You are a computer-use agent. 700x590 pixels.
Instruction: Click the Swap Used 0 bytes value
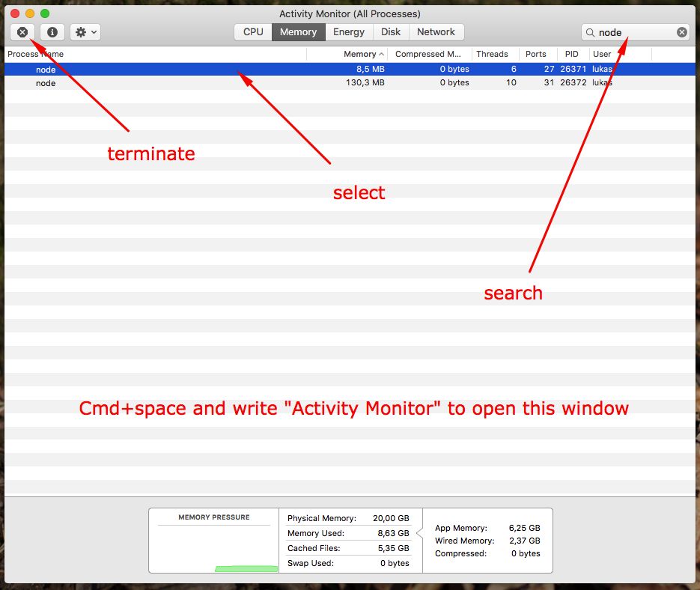[x=395, y=563]
